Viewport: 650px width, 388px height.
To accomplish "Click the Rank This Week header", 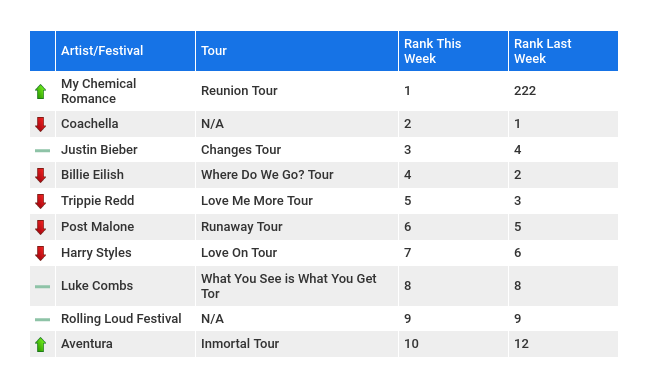I will tap(453, 51).
